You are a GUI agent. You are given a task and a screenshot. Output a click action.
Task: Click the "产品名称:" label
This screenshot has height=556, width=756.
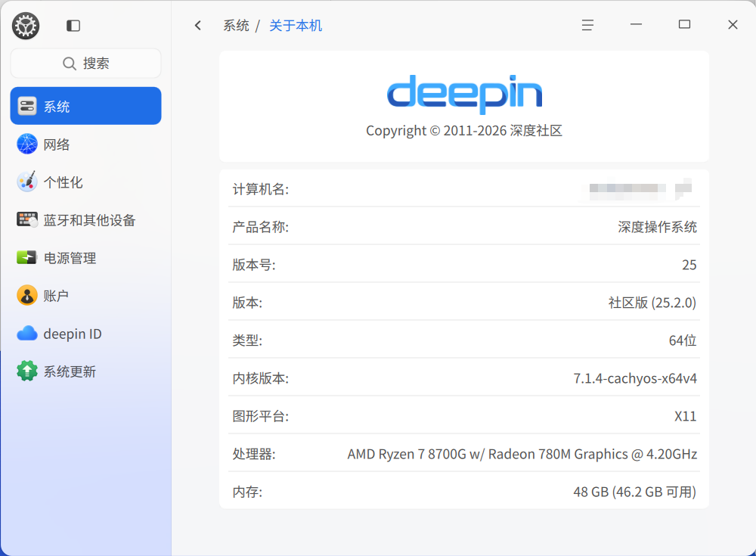[261, 227]
